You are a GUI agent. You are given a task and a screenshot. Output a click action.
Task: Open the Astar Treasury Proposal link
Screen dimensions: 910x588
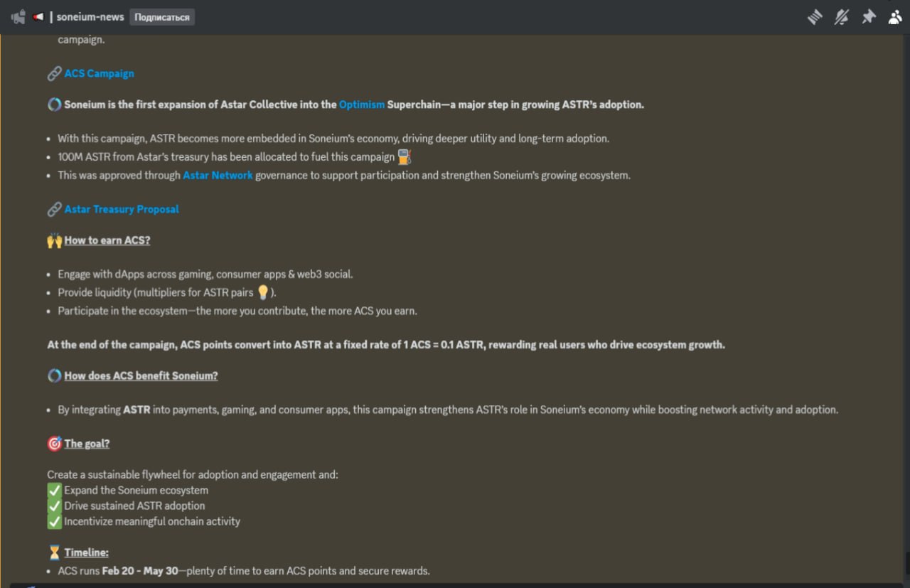122,209
